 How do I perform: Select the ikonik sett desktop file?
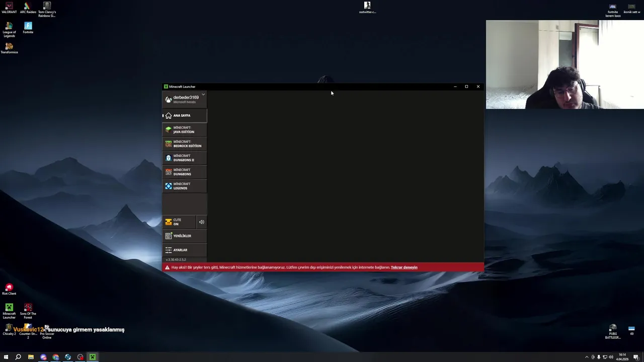[x=631, y=8]
